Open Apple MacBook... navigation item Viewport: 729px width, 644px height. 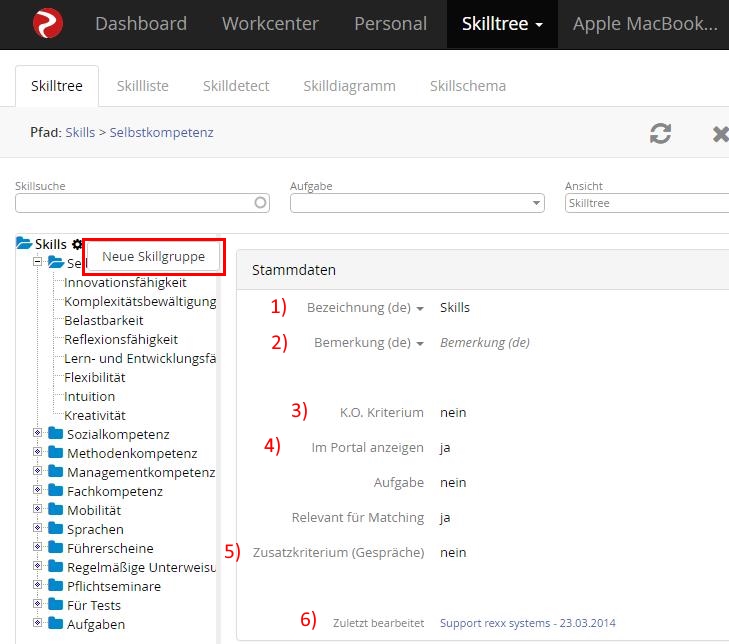coord(645,24)
